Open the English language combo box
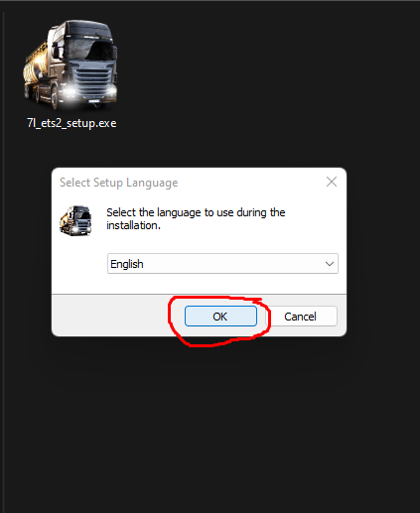This screenshot has height=513, width=420. tap(222, 264)
